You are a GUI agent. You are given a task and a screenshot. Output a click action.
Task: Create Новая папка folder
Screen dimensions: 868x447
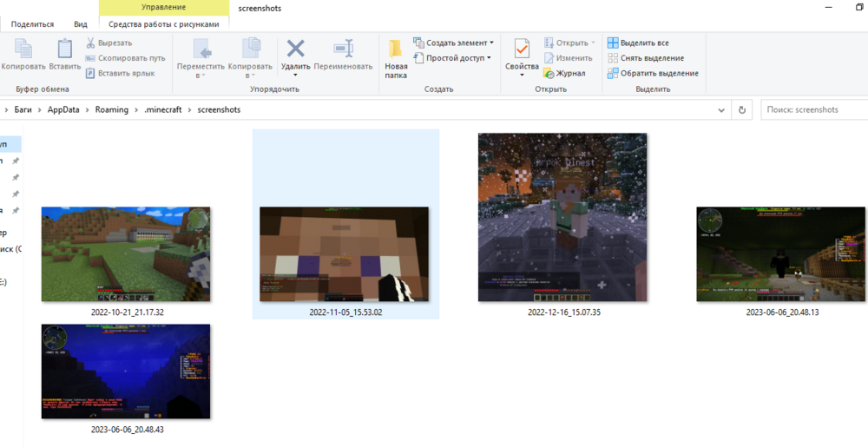pos(396,59)
